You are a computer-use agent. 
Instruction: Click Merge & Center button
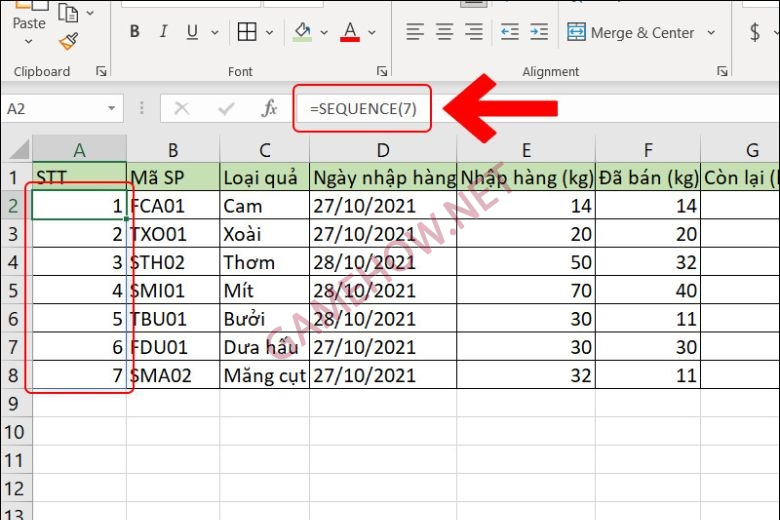click(x=631, y=33)
